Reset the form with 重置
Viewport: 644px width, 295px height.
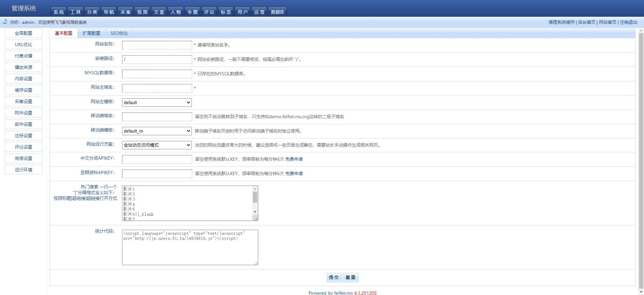(x=351, y=277)
